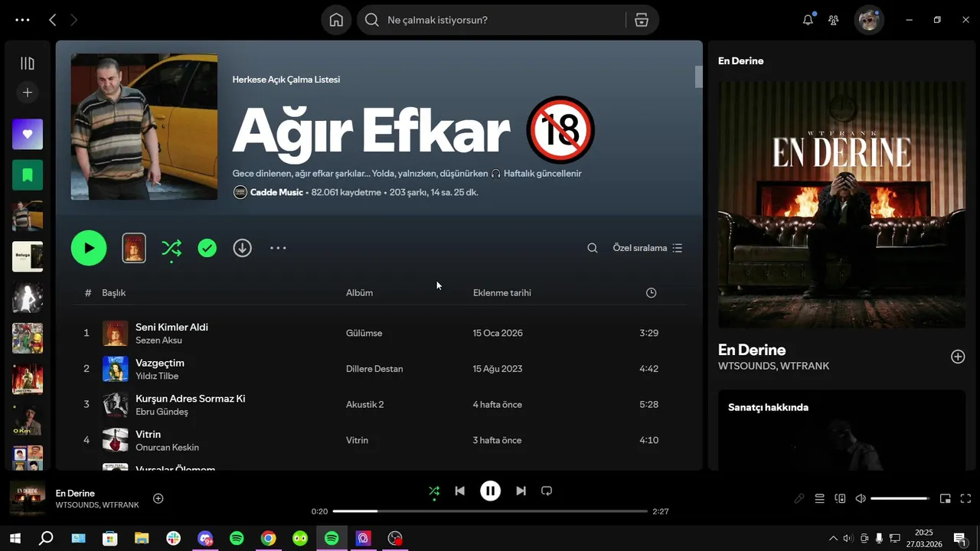Pause playback
Screen dimensions: 980x551
tap(490, 491)
